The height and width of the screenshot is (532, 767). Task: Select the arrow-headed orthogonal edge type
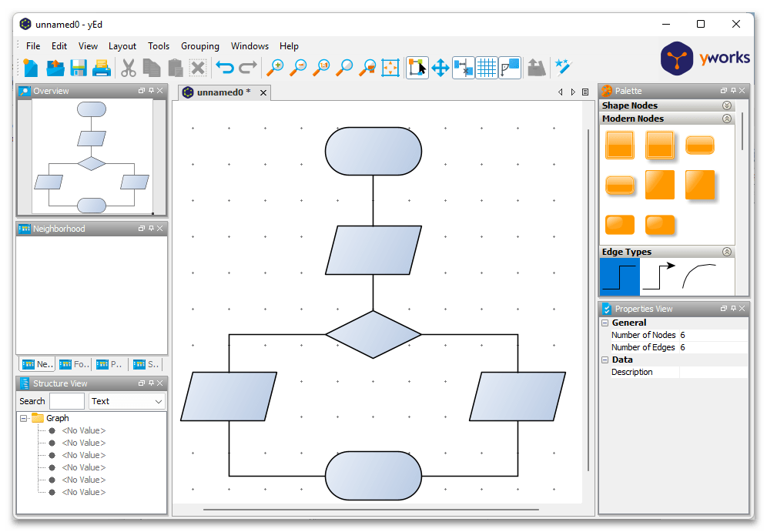pos(658,276)
